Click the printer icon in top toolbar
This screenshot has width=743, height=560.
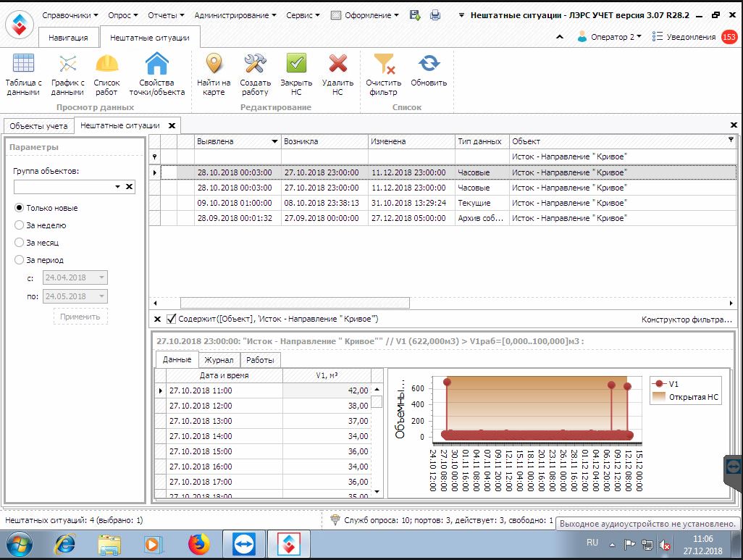point(435,15)
